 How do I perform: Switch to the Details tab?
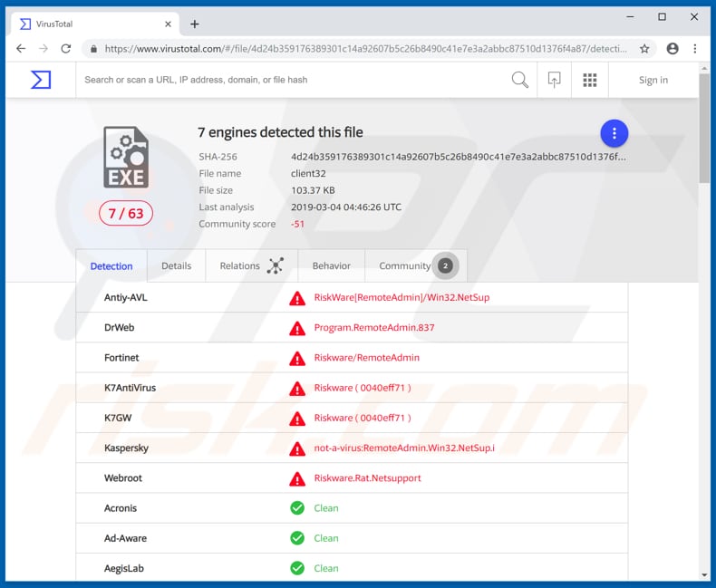pyautogui.click(x=176, y=265)
